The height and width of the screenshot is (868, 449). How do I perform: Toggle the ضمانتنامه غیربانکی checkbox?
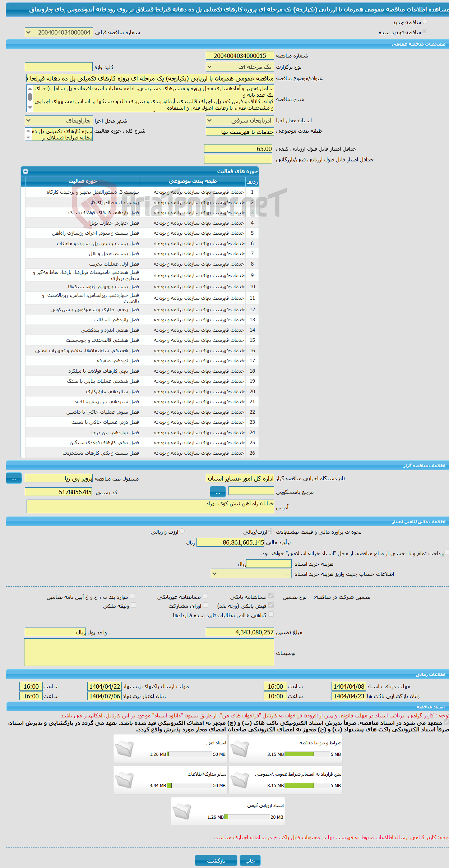[205, 596]
